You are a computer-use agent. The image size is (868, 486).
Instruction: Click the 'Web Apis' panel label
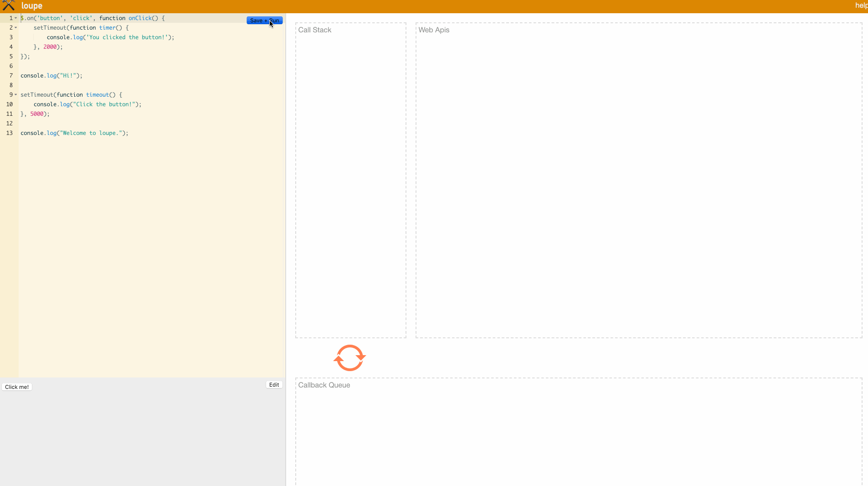pyautogui.click(x=434, y=30)
